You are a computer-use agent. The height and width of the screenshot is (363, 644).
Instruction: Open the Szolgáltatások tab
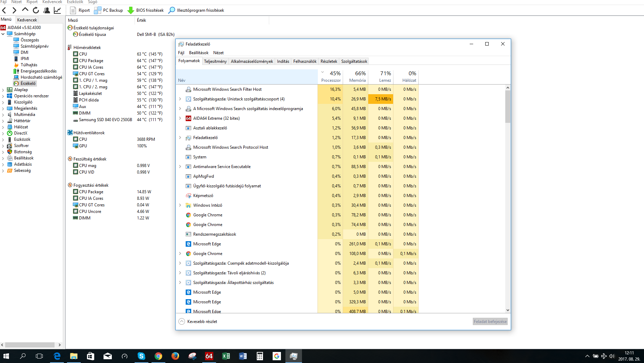(x=354, y=61)
